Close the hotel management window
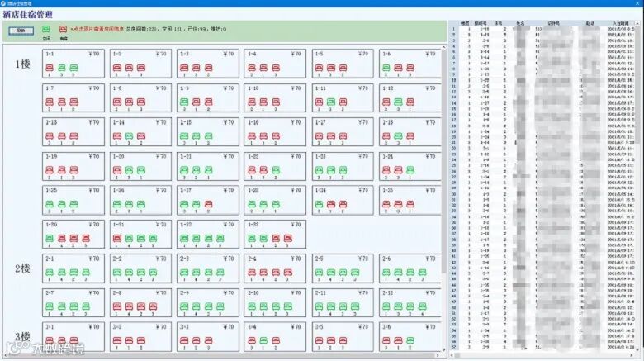The width and height of the screenshot is (644, 361). tap(637, 3)
